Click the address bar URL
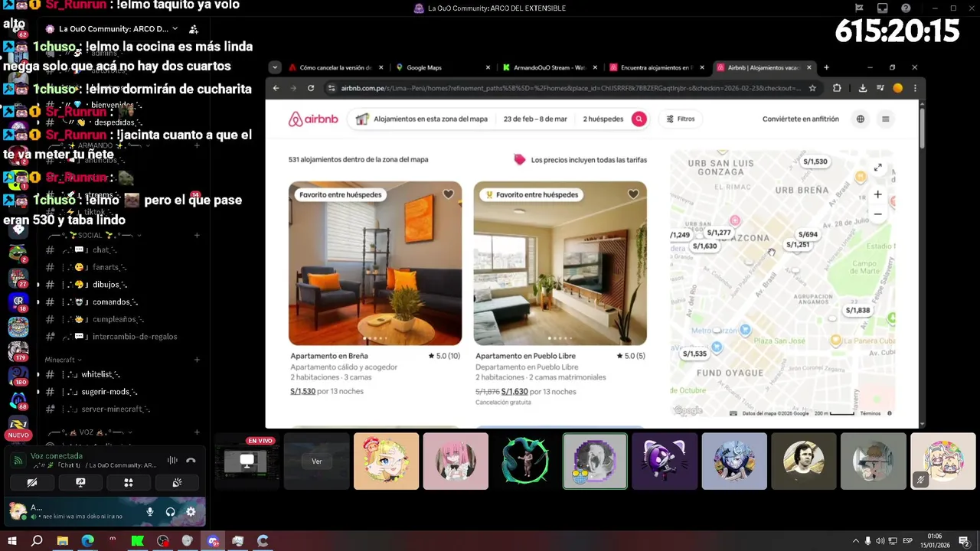Image resolution: width=980 pixels, height=551 pixels. pos(570,88)
